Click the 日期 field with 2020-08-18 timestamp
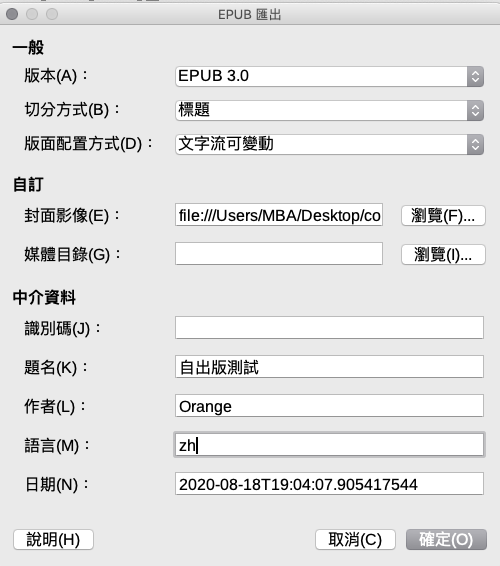The width and height of the screenshot is (500, 566). coord(329,484)
